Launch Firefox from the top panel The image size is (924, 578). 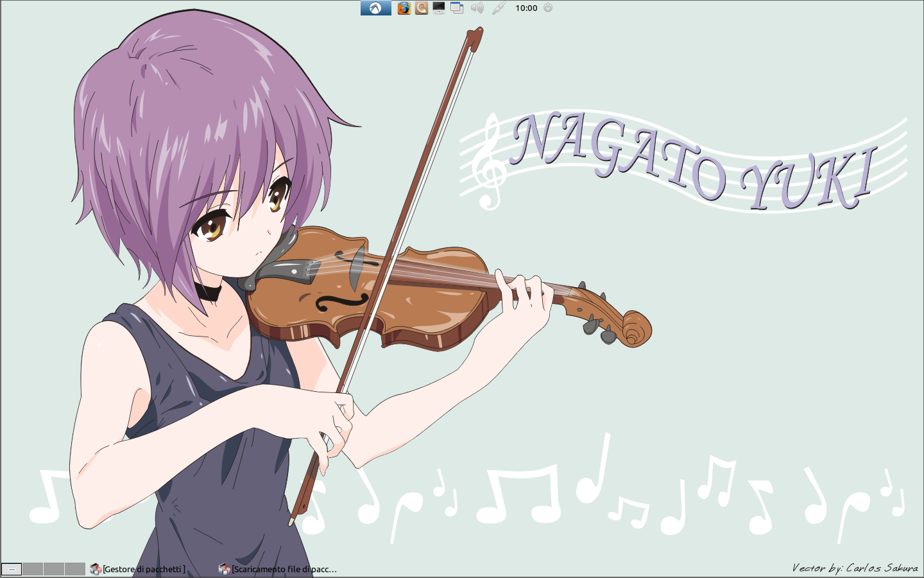(404, 8)
